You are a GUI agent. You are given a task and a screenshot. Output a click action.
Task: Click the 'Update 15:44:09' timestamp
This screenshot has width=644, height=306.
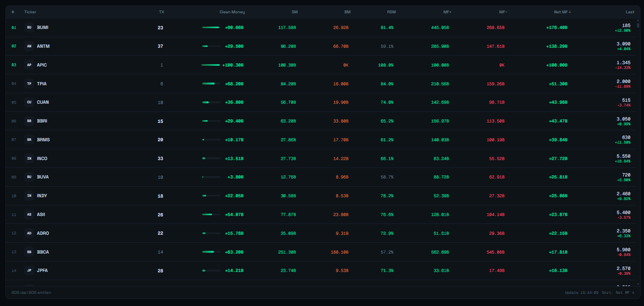click(x=581, y=293)
